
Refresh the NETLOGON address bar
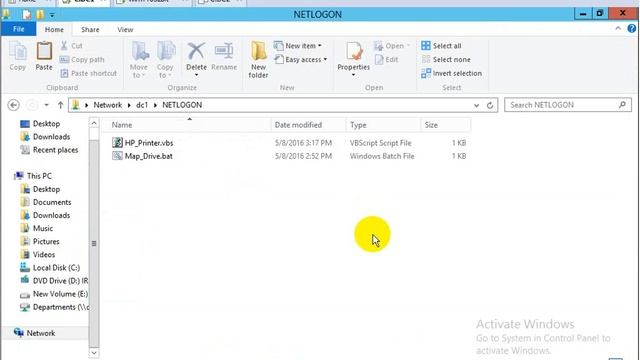tap(490, 105)
